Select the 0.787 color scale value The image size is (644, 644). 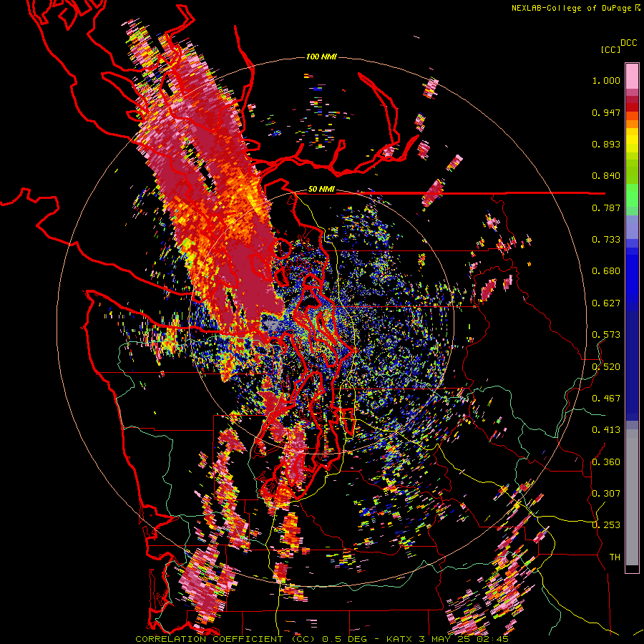coord(606,208)
